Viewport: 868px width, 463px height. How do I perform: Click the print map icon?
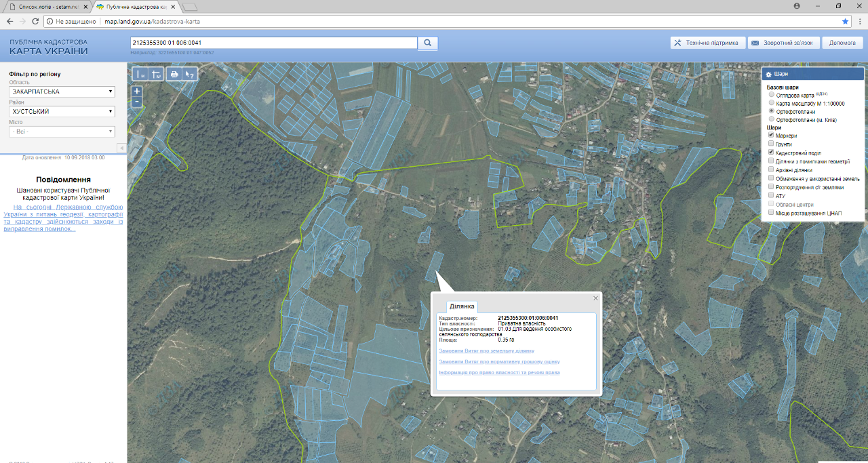point(174,74)
